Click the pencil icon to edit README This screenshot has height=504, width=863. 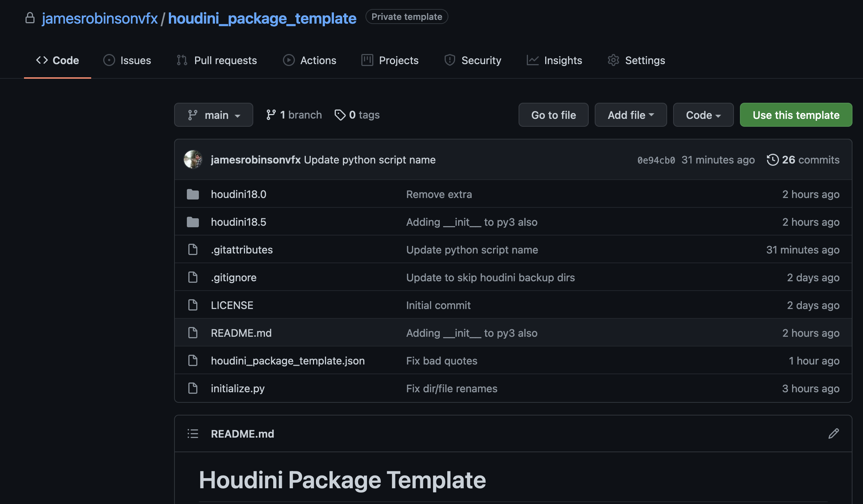tap(834, 433)
